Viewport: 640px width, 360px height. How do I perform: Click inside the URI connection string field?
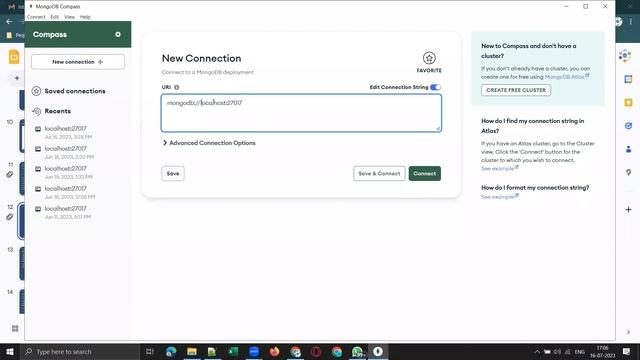click(x=301, y=113)
